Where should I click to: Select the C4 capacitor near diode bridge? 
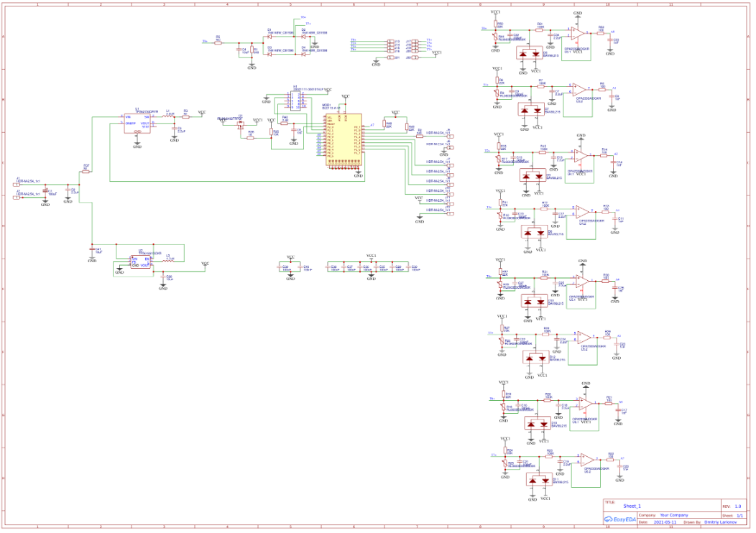point(239,51)
